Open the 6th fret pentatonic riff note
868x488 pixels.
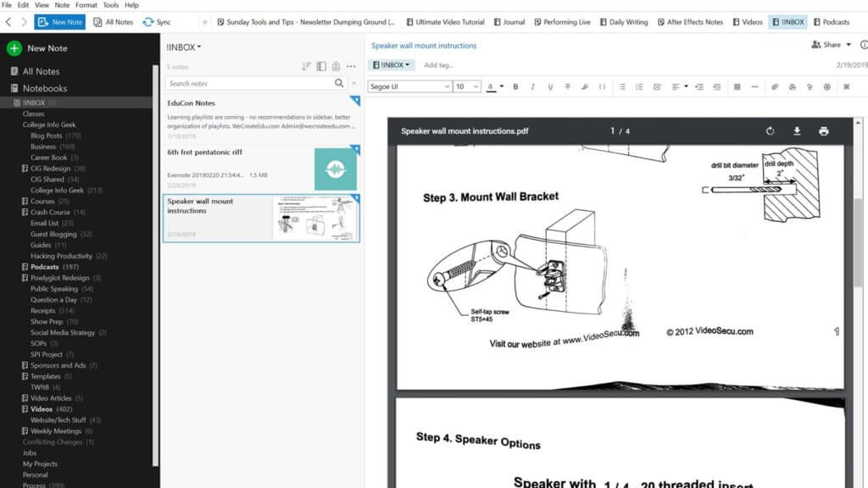tap(261, 169)
